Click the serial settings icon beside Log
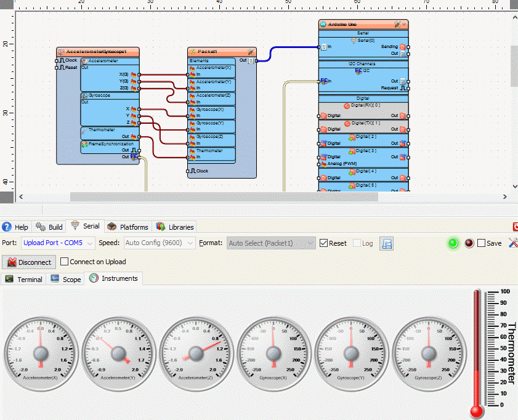 pos(386,243)
